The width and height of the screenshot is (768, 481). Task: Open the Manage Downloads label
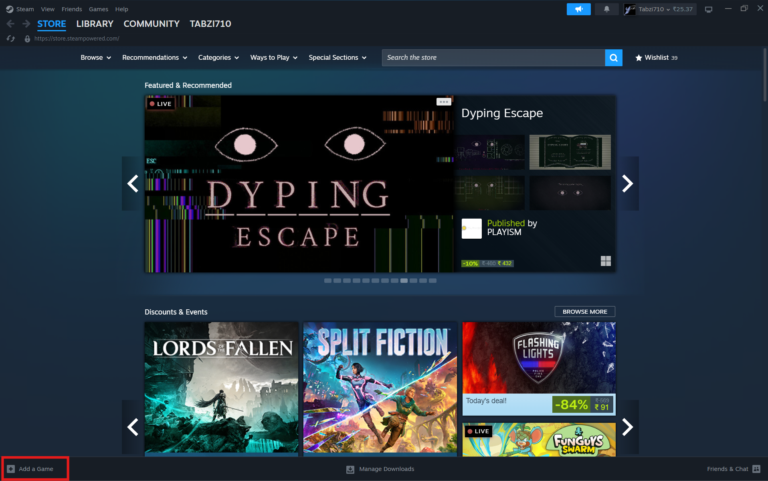386,469
